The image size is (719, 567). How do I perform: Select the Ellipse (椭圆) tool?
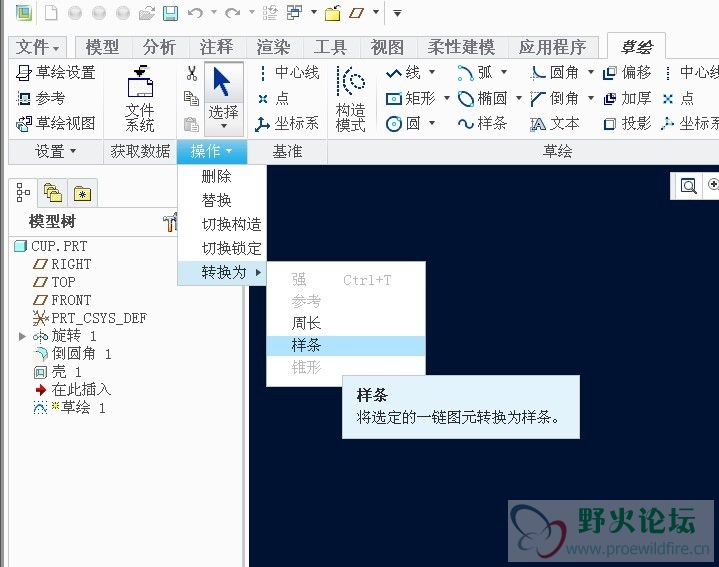482,98
